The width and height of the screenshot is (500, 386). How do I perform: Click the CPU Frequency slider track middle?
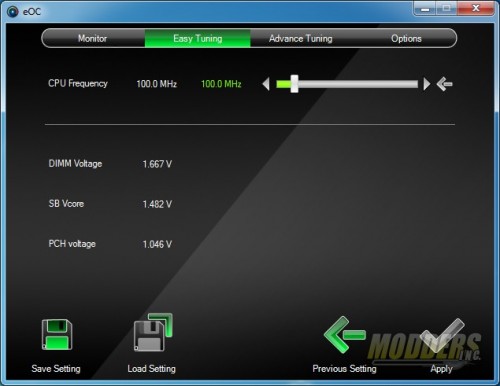347,84
